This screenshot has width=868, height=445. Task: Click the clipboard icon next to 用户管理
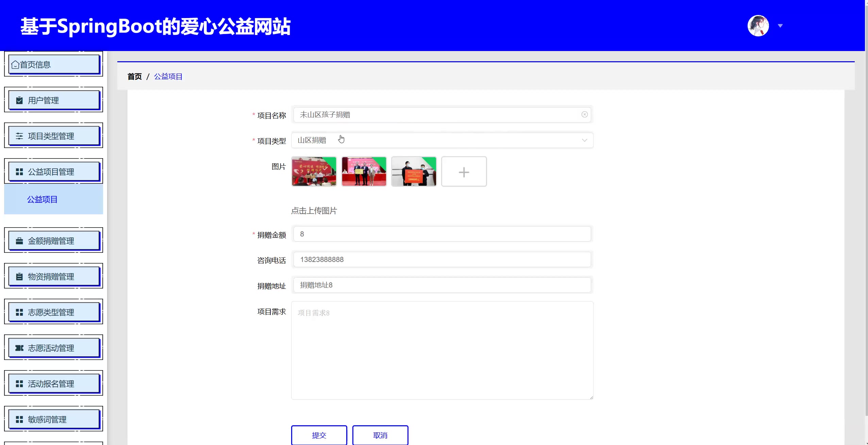(x=19, y=100)
